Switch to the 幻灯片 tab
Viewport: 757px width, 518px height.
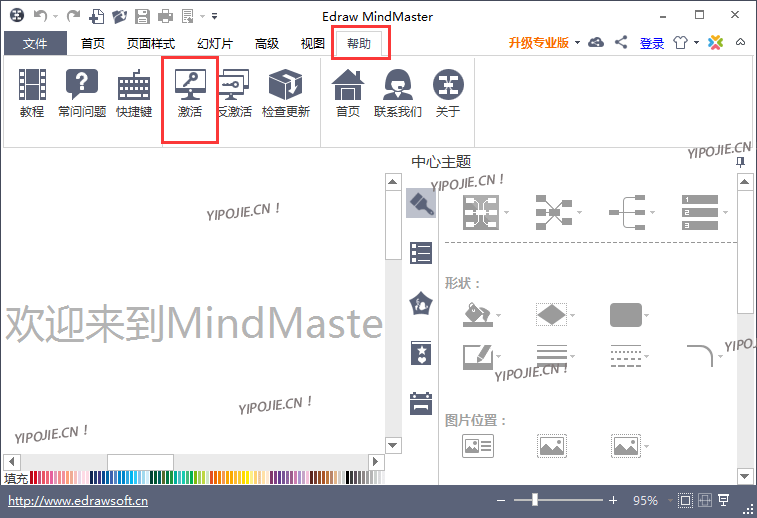[215, 43]
